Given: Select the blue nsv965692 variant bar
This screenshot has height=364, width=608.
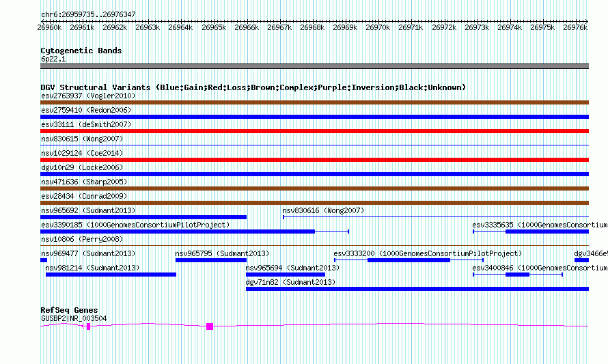Looking at the screenshot, I should point(143,217).
